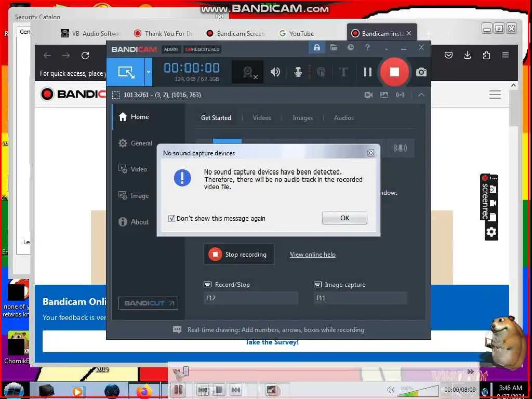This screenshot has height=399, width=532.
Task: Close the No sound capture devices dialog
Action: point(371,153)
